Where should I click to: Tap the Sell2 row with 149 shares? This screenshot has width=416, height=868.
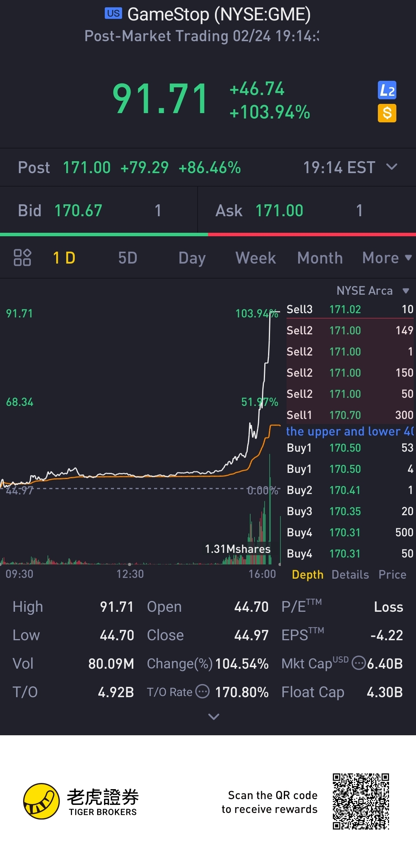[350, 331]
